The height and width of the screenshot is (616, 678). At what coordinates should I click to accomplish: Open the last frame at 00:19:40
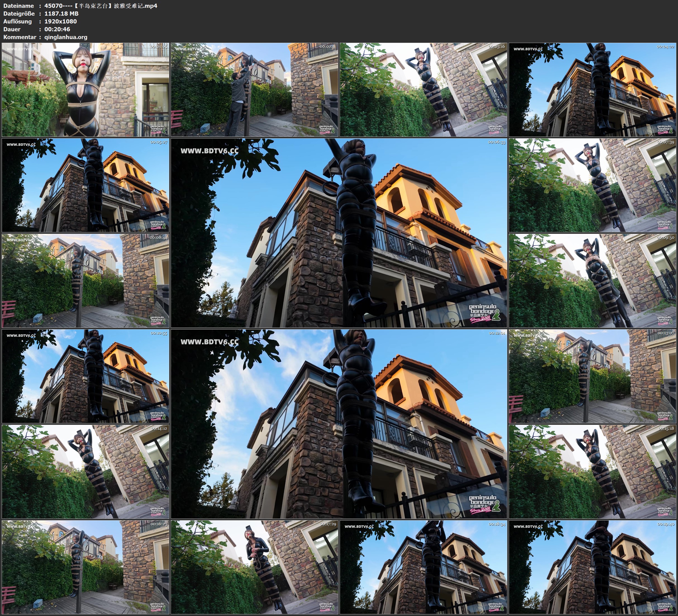click(x=593, y=567)
